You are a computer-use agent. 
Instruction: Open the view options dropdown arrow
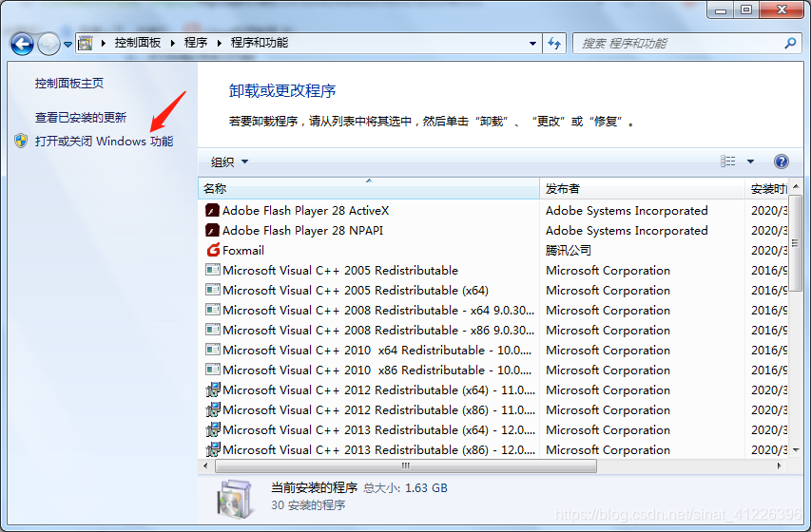pos(750,161)
